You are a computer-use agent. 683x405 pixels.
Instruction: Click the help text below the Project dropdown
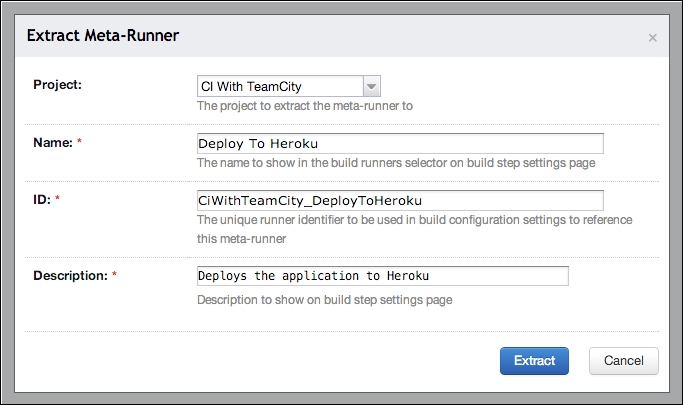tap(305, 106)
